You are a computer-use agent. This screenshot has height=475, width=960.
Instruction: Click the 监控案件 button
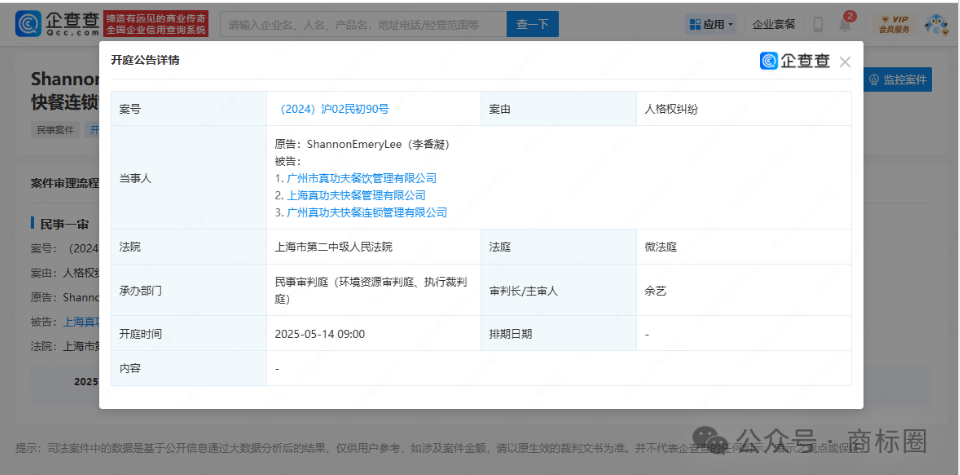click(899, 80)
